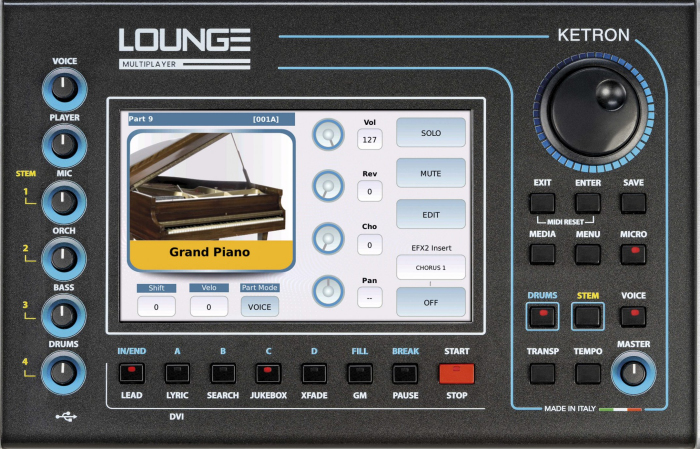This screenshot has height=449, width=700.
Task: Click the ORCH stem 2 knob
Action: pyautogui.click(x=63, y=259)
